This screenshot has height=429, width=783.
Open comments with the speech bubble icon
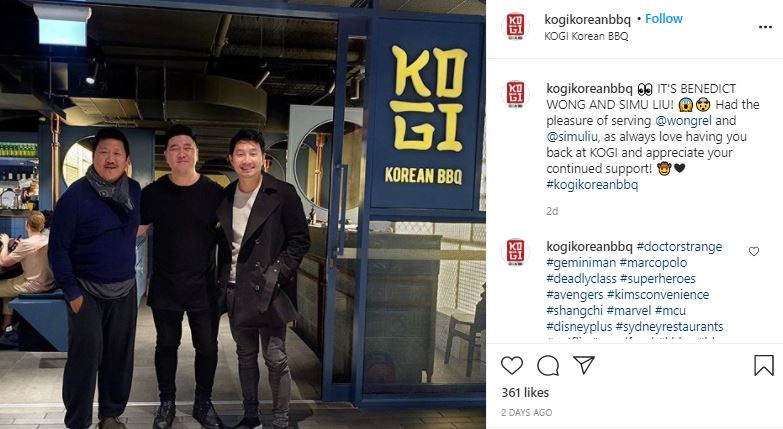pos(548,366)
